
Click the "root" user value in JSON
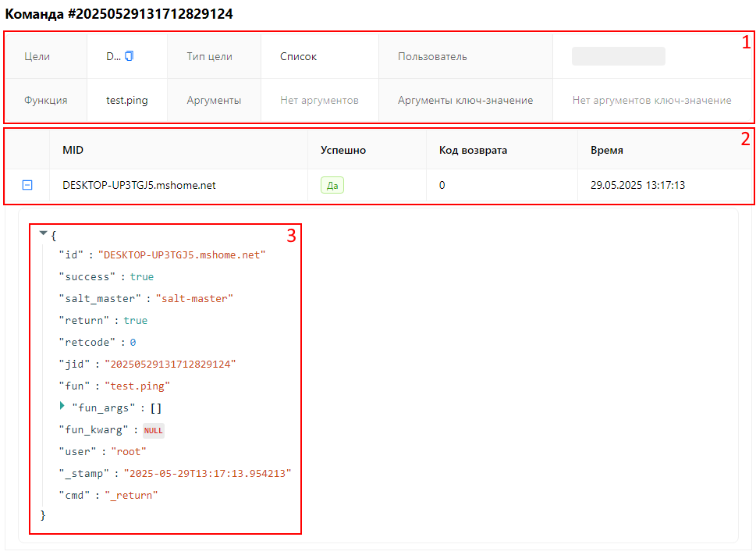click(129, 451)
